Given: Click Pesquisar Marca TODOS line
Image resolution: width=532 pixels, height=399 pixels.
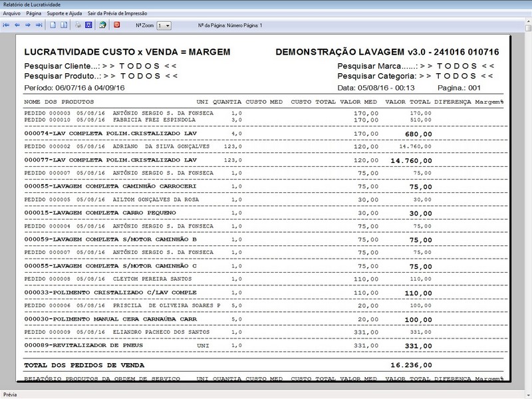Looking at the screenshot, I should pos(416,66).
